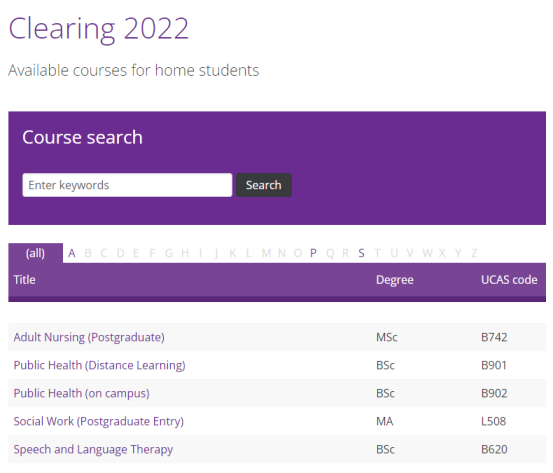
Task: Click UCAS code B742 in the table
Action: (494, 337)
